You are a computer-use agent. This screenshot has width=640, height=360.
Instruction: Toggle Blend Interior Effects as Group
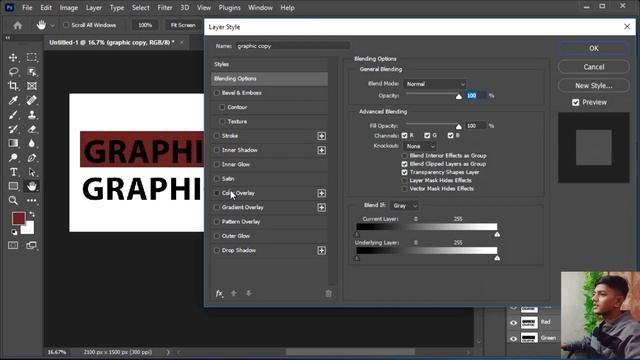pos(404,156)
